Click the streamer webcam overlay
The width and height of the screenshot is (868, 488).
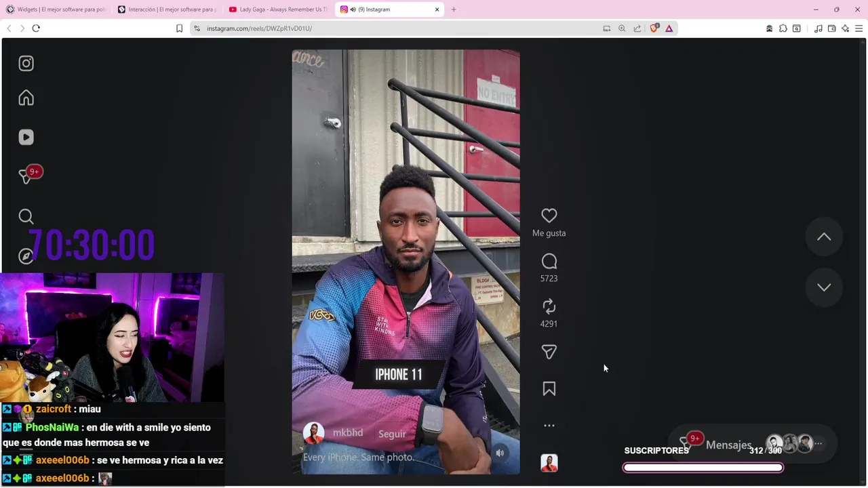pos(112,338)
